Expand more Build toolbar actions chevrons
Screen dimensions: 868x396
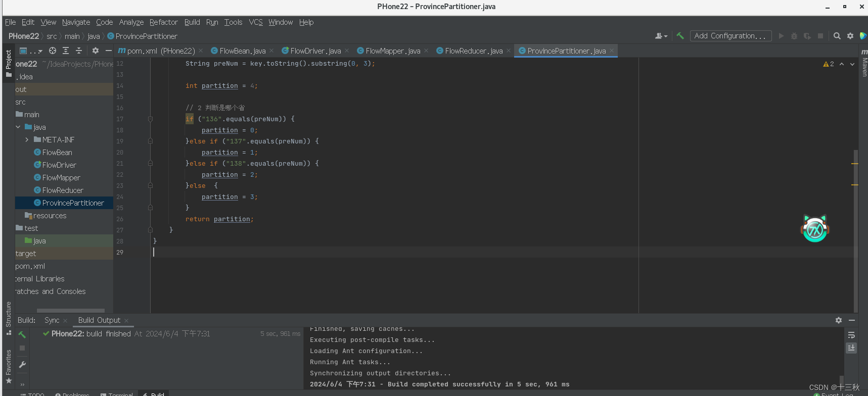pyautogui.click(x=22, y=384)
